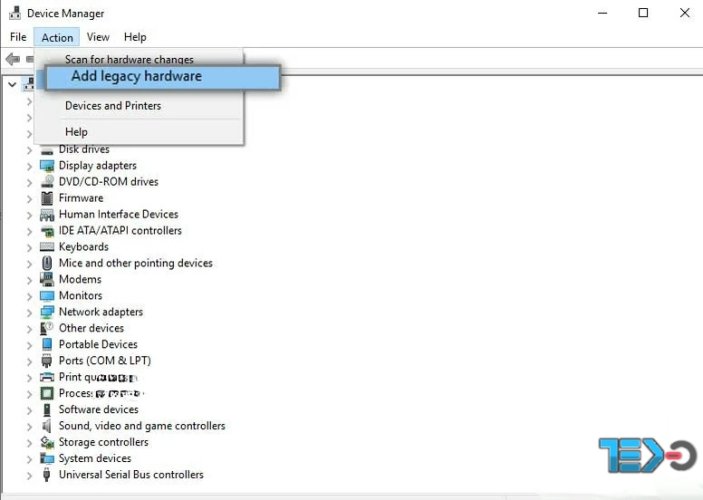
Task: Click the Other devices icon
Action: [47, 328]
